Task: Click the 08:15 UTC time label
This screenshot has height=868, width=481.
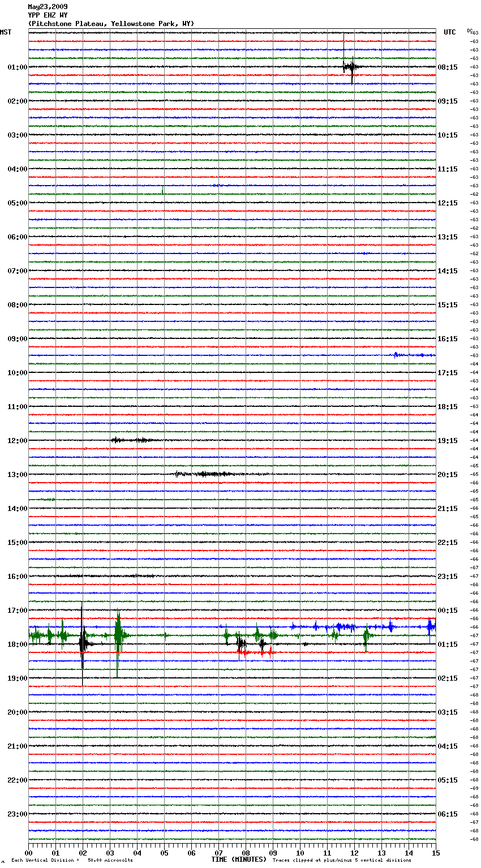Action: coord(448,67)
